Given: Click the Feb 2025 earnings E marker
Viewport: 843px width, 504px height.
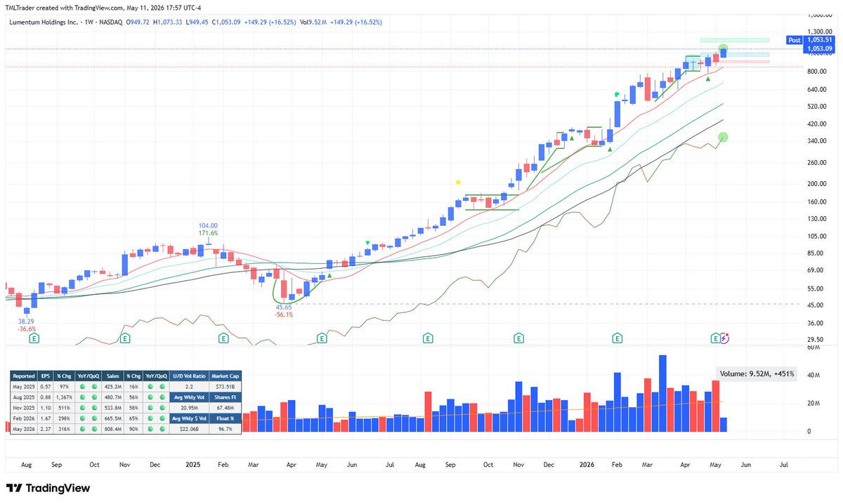Looking at the screenshot, I should pyautogui.click(x=223, y=338).
